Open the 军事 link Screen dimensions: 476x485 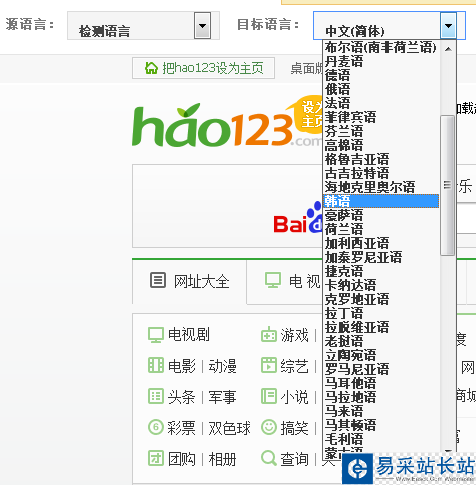223,397
